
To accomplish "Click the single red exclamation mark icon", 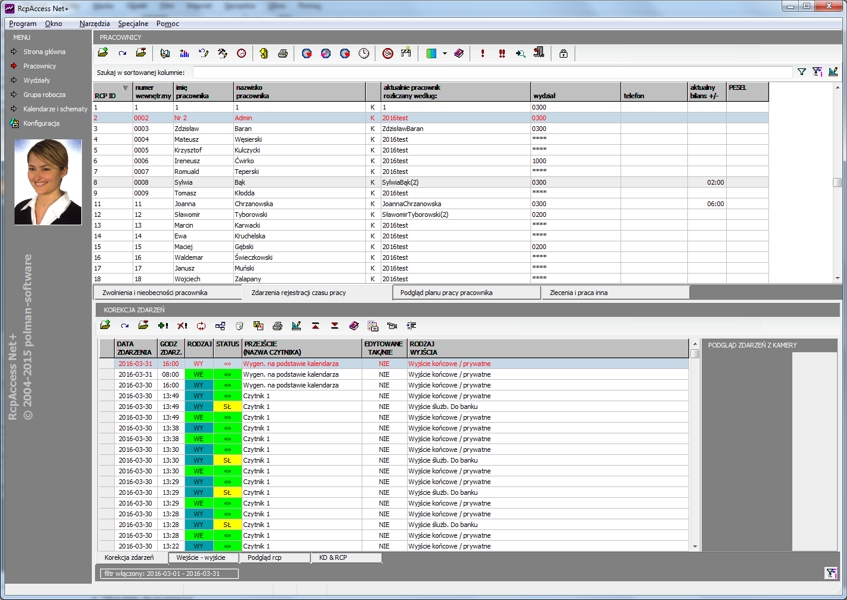I will point(483,54).
